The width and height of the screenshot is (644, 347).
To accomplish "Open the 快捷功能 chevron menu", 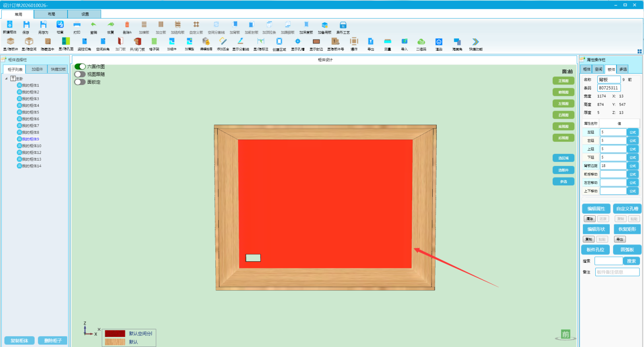I will tap(475, 42).
